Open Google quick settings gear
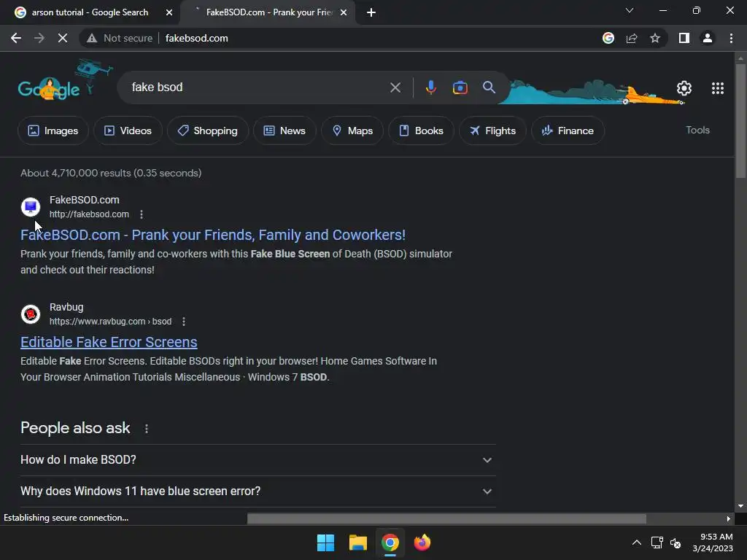The image size is (747, 560). [684, 88]
